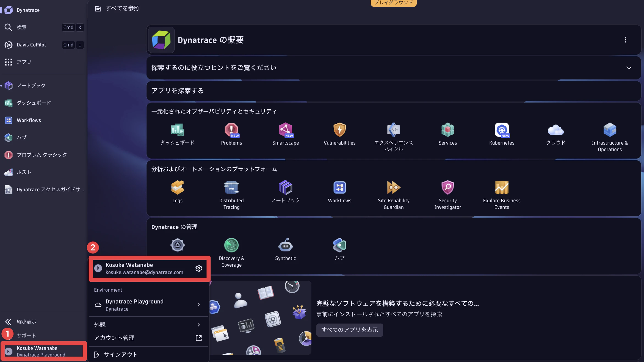Image resolution: width=644 pixels, height=362 pixels.
Task: Click the プレイグラウンド badge at top
Action: (394, 3)
